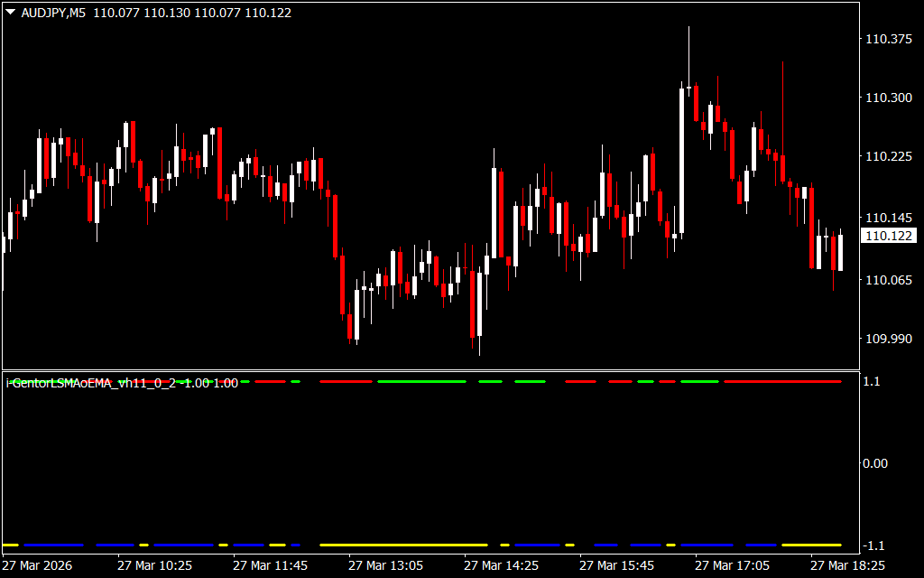This screenshot has height=578, width=924.
Task: Click the highlighted current price label 110.122
Action: (887, 236)
